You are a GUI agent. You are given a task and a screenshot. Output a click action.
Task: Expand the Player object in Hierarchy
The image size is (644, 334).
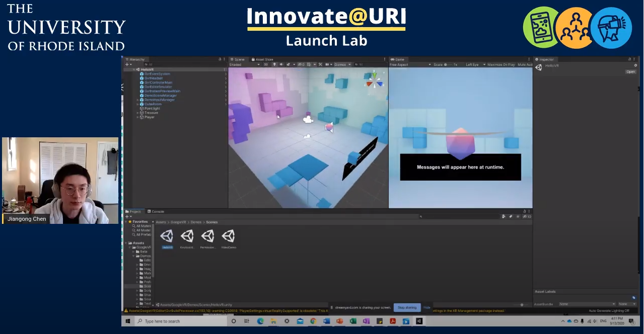coord(137,117)
